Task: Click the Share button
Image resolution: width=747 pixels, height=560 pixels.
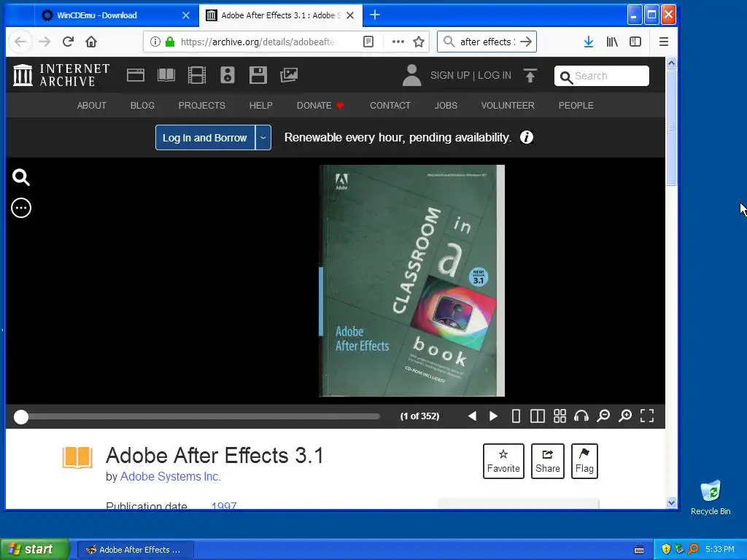Action: [x=547, y=461]
